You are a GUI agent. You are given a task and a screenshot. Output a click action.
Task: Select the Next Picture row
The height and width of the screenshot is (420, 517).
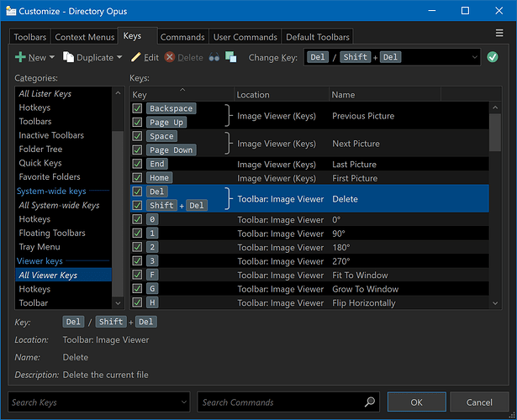[x=309, y=143]
